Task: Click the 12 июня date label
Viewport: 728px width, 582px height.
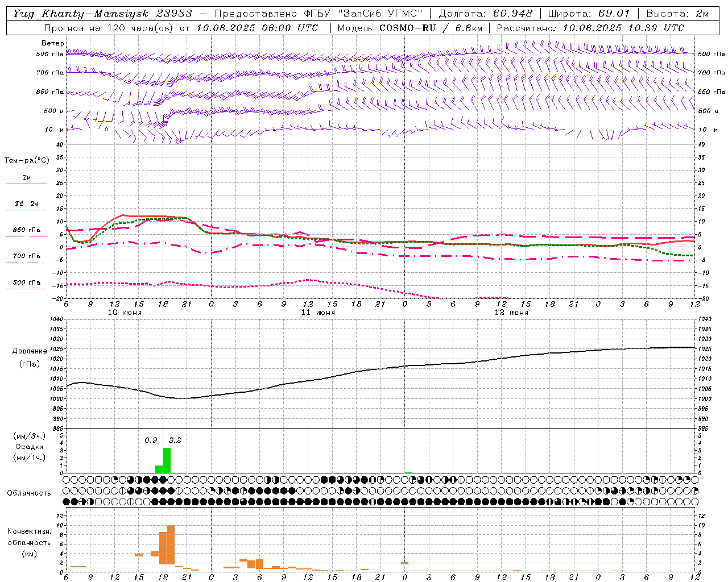Action: (x=511, y=312)
